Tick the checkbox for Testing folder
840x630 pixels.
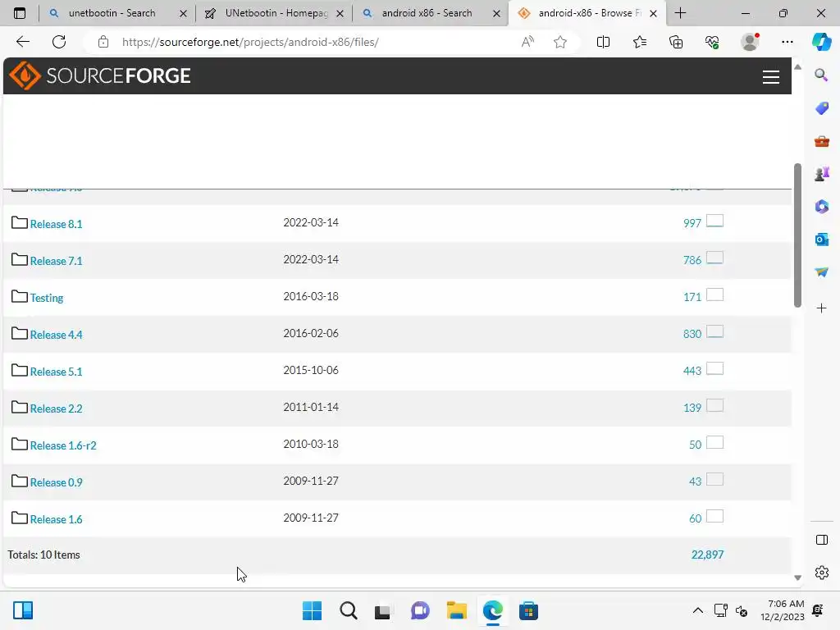pyautogui.click(x=714, y=294)
